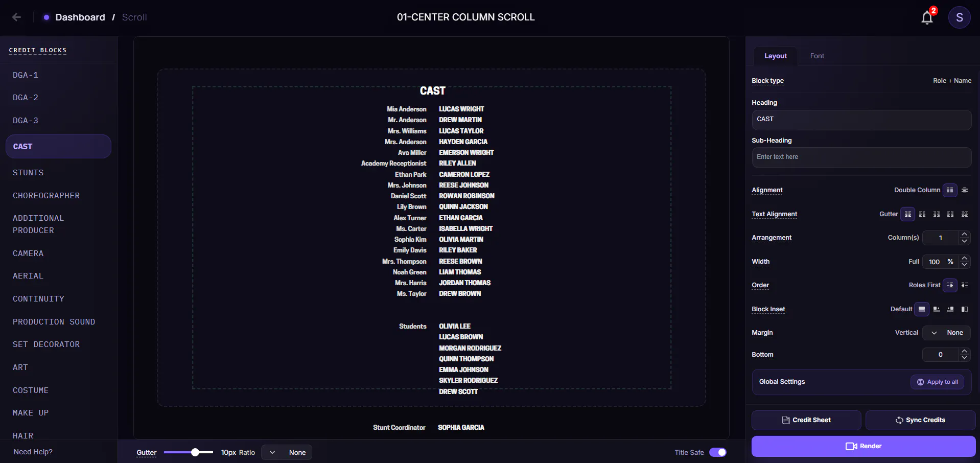Click the Bottom value field showing 0
The image size is (980, 463).
[x=940, y=355]
